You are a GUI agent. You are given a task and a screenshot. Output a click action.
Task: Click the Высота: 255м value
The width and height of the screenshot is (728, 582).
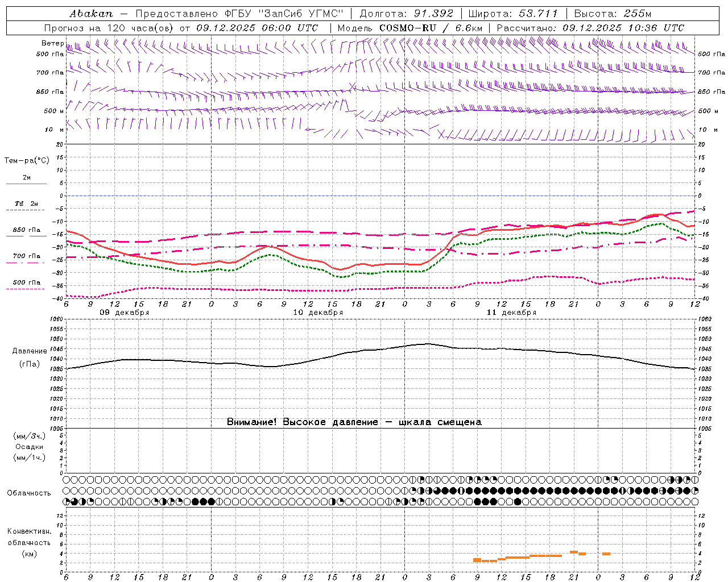613,14
